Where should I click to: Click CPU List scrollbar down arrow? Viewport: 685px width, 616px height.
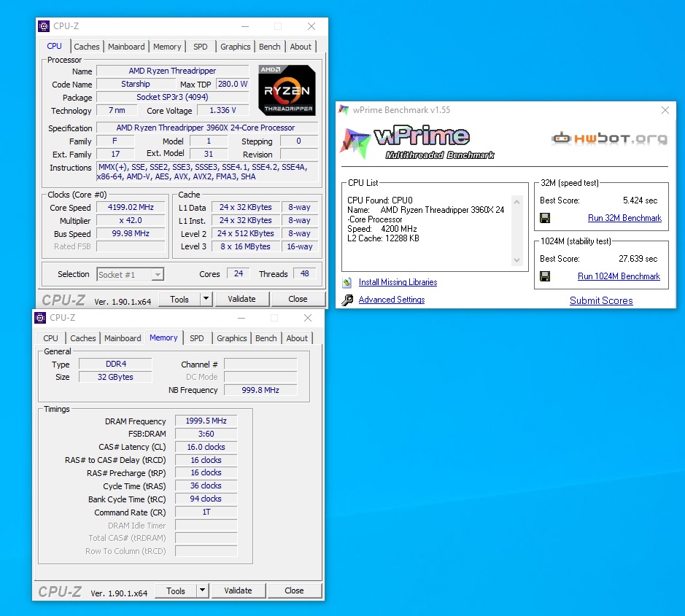point(516,260)
